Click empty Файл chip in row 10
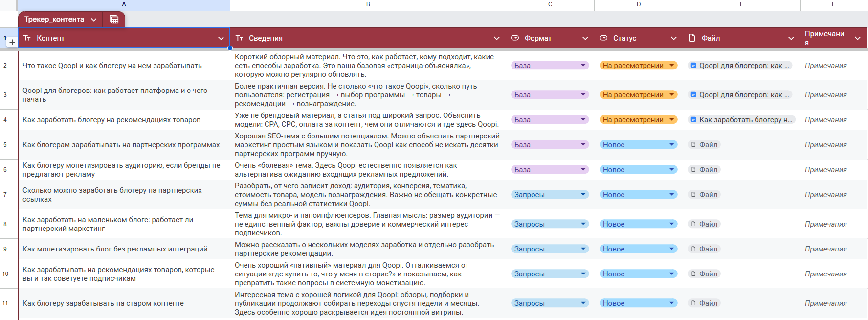868x320 pixels. [704, 274]
